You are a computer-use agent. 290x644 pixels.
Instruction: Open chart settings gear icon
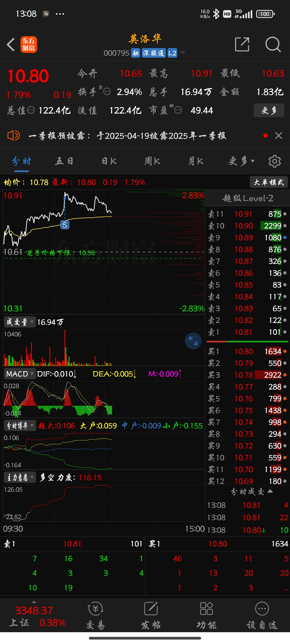pyautogui.click(x=274, y=161)
